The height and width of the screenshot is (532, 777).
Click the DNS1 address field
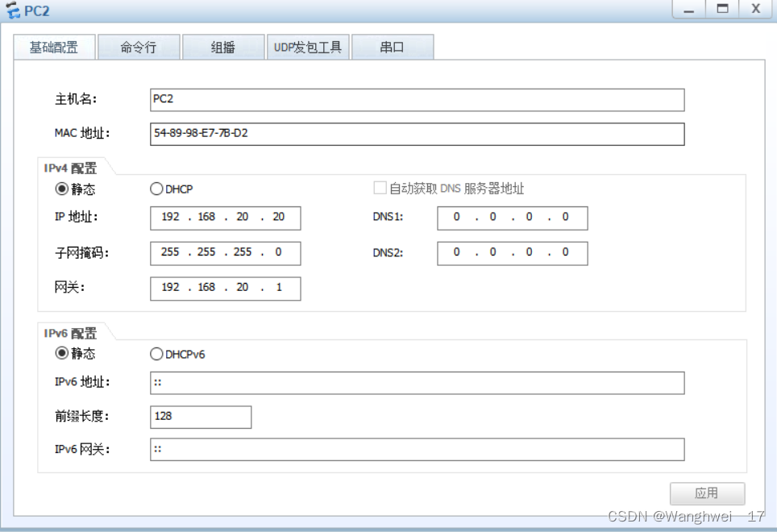[513, 218]
